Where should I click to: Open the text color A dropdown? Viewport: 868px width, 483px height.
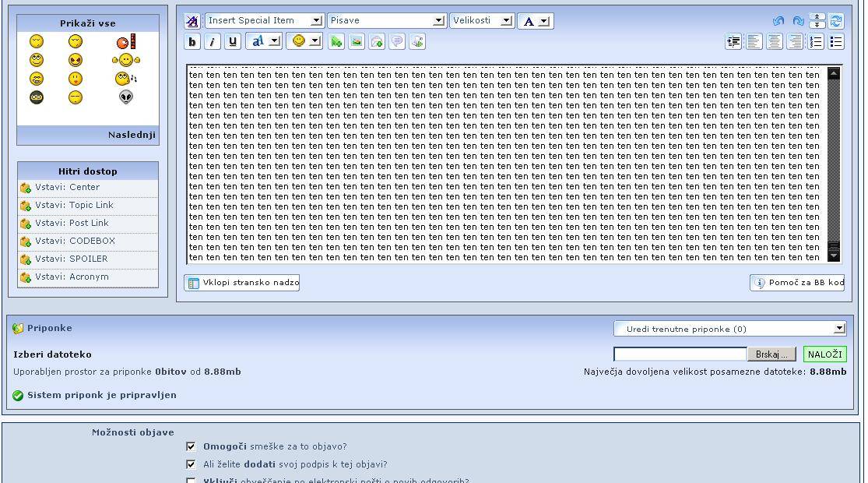[536, 21]
